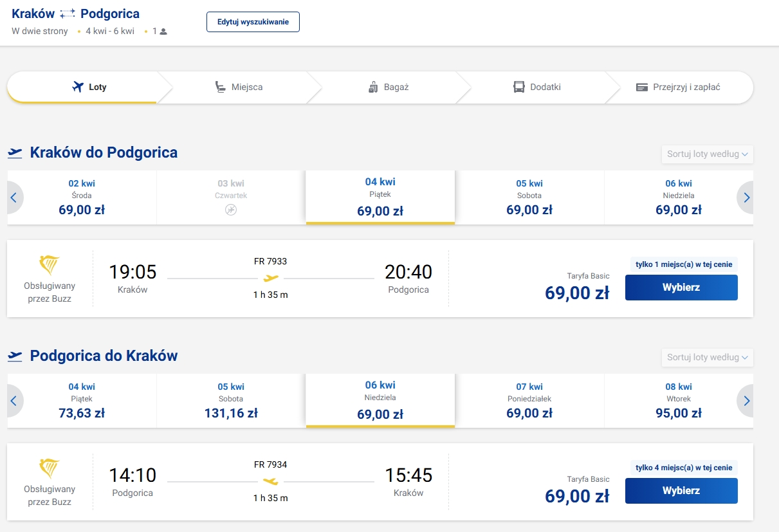Viewport: 779px width, 532px height.
Task: Click the '4 kwi - 6 kwi' date range
Action: pyautogui.click(x=110, y=31)
